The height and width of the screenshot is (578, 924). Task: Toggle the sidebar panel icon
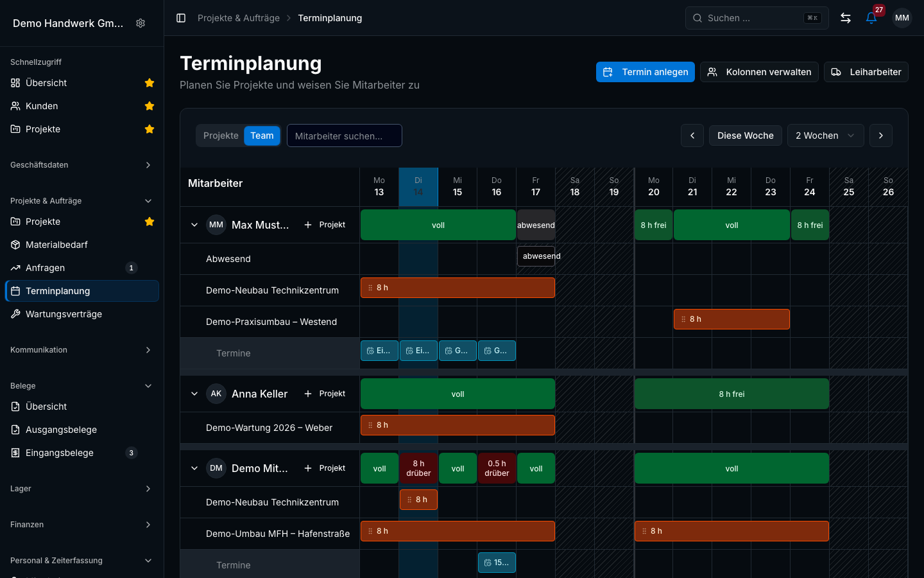[x=181, y=18]
